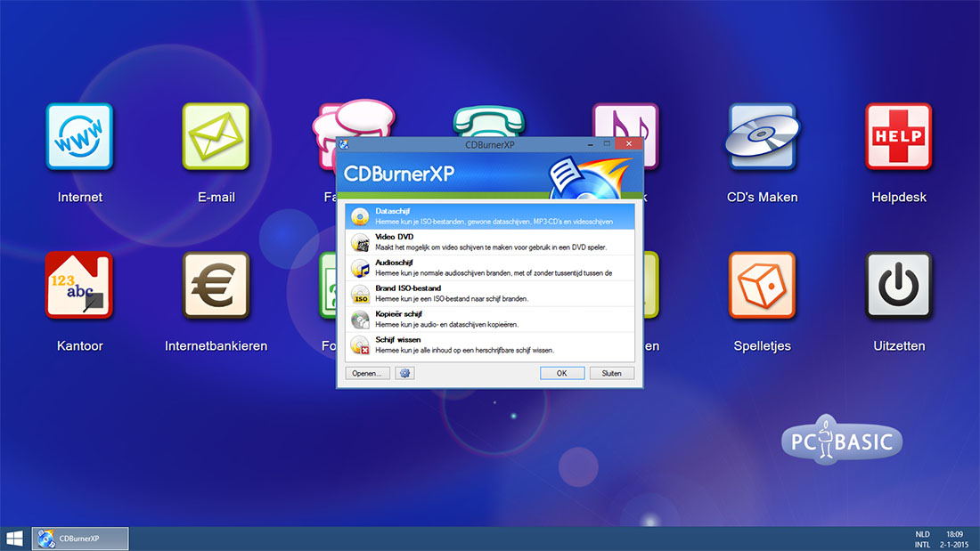Open the NLD INTL language indicator
Screen dimensions: 980x551
(x=922, y=539)
